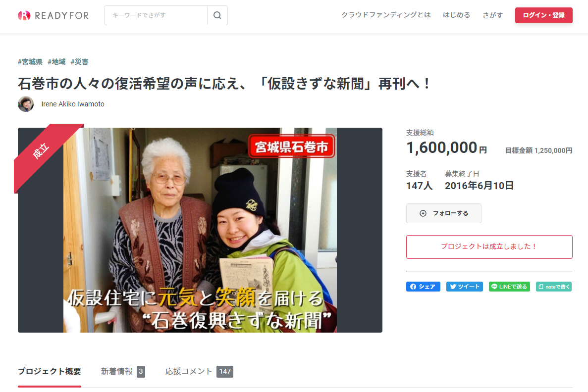Screen dimensions: 588x392
Task: Share the project on Facebook
Action: pos(423,287)
